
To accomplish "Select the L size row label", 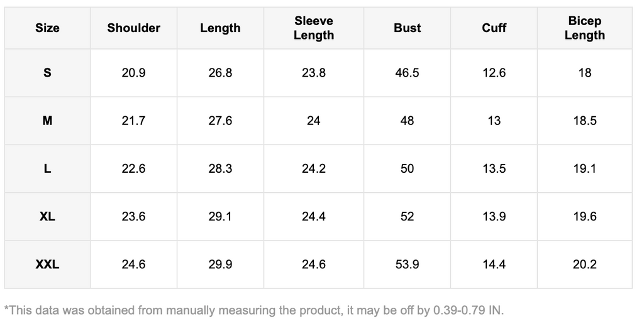I will tap(47, 168).
